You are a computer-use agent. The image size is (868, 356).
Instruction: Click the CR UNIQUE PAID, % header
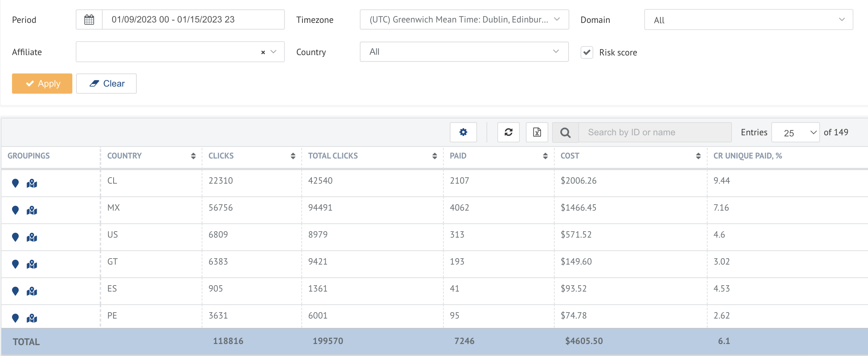click(748, 156)
